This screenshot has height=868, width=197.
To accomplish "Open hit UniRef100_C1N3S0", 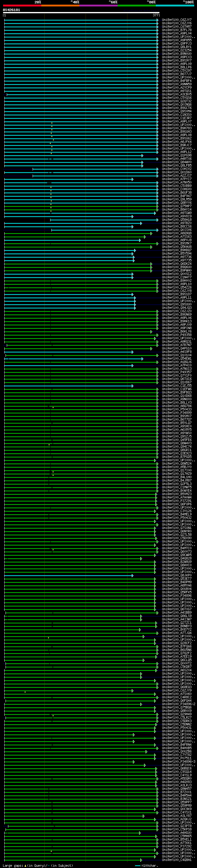I will tap(176, 115).
